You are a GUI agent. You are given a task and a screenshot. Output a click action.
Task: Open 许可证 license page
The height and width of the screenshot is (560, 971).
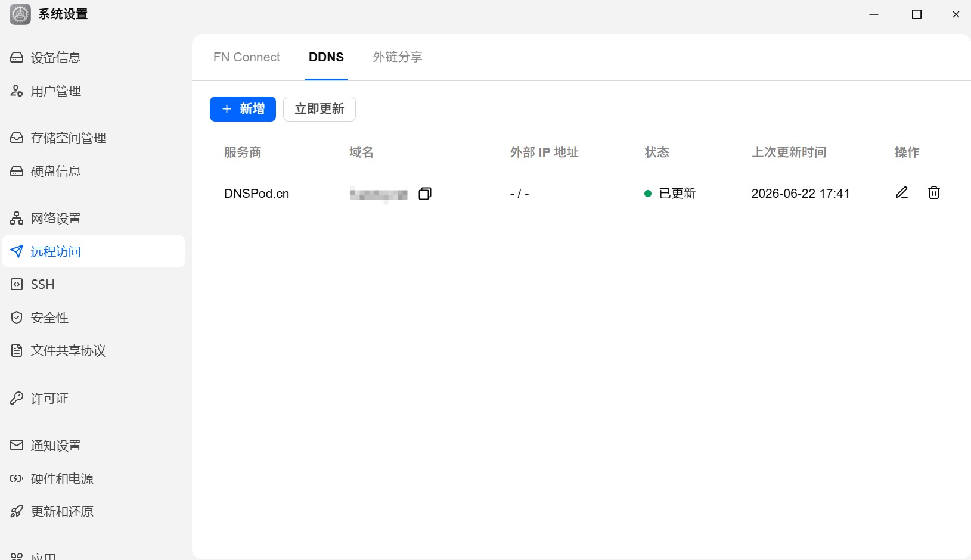click(x=94, y=398)
